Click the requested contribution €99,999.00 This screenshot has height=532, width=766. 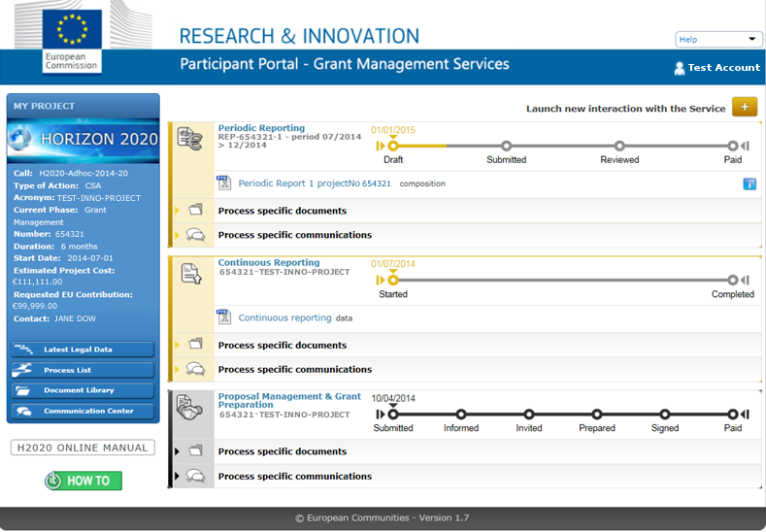tap(35, 307)
